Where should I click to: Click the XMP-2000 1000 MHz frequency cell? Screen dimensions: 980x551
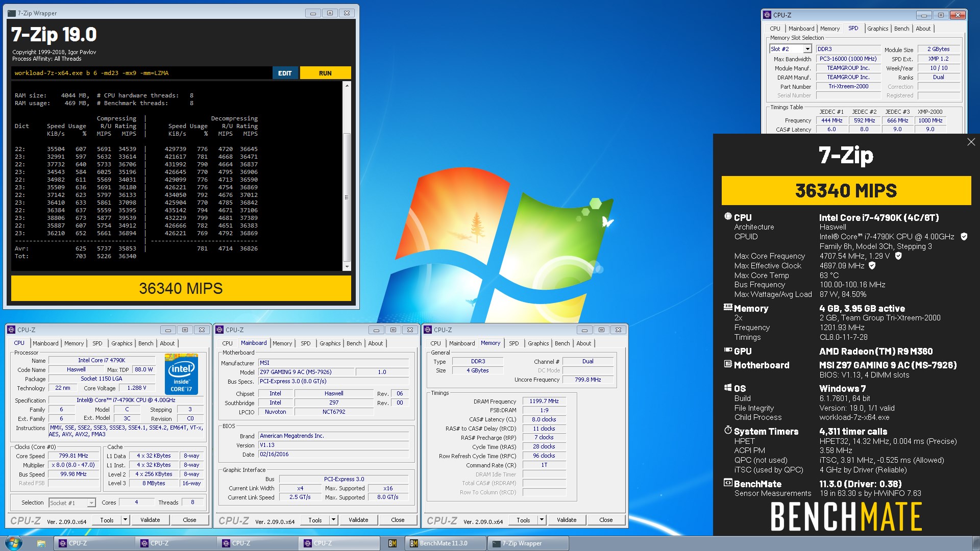[930, 120]
